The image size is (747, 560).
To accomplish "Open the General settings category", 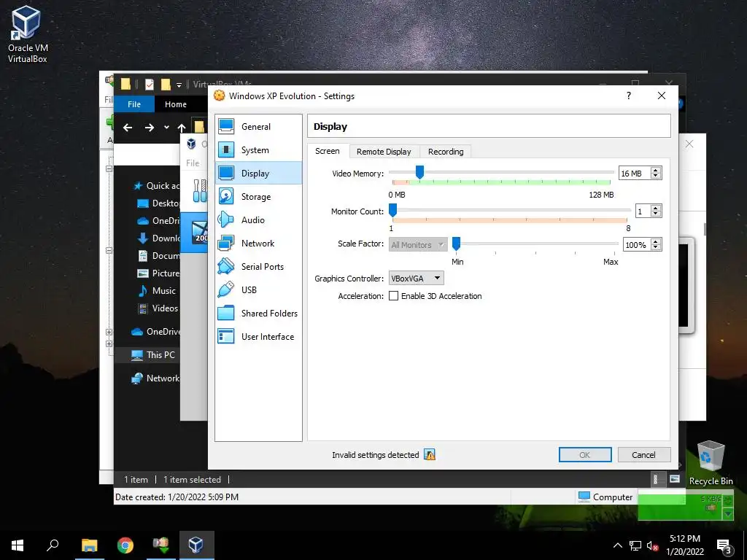I will (x=258, y=127).
